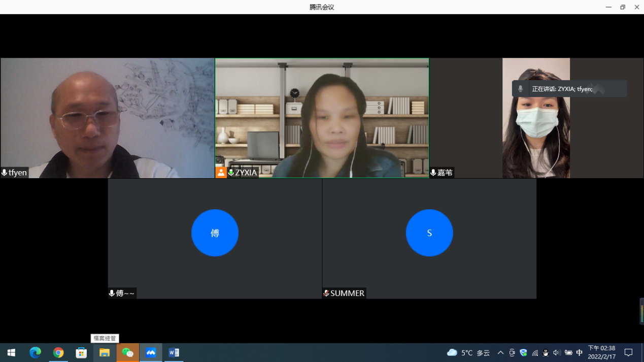Click the microphone icon beside 嘉苇's name
Image resolution: width=644 pixels, height=362 pixels.
(433, 173)
